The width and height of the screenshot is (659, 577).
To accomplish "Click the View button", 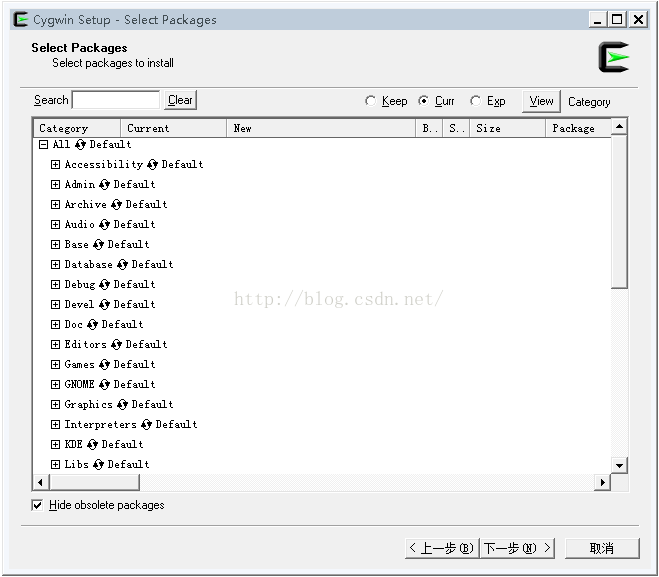I will 541,101.
